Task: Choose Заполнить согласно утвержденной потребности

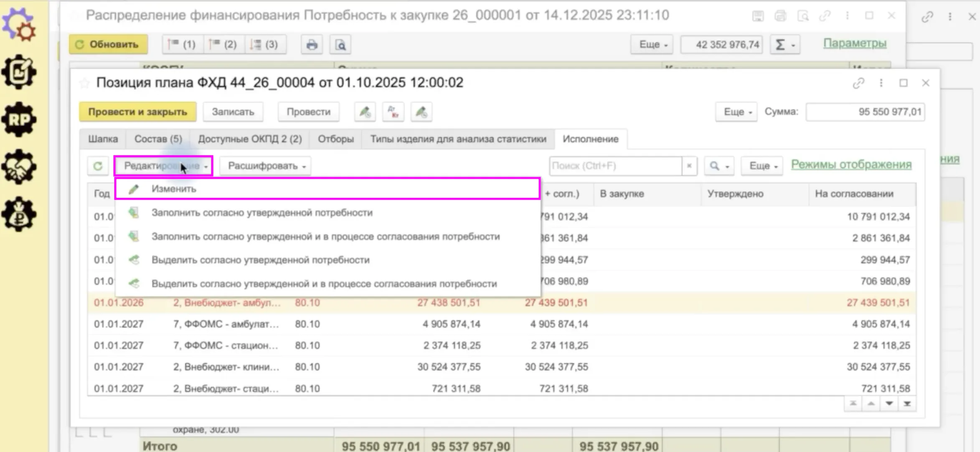Action: tap(328, 213)
